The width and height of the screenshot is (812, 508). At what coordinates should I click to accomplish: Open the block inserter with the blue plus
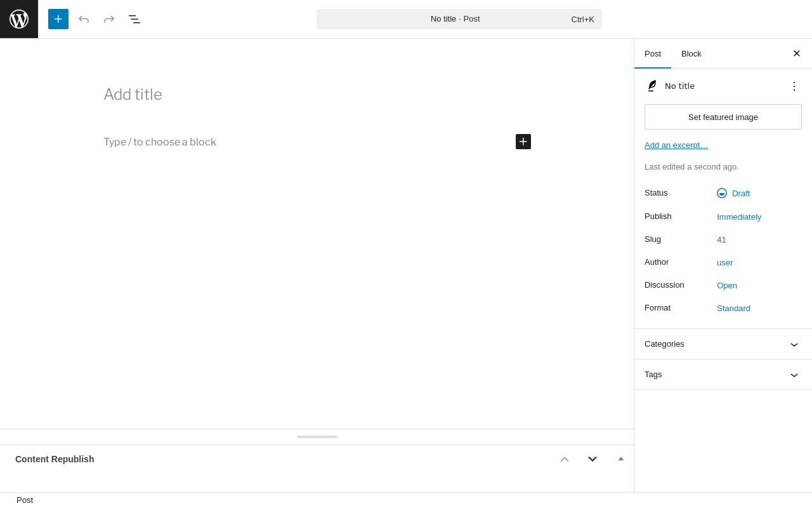point(58,19)
